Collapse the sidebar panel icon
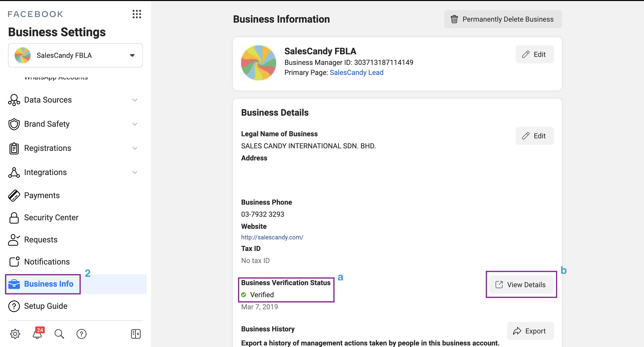This screenshot has height=347, width=644. (x=136, y=334)
